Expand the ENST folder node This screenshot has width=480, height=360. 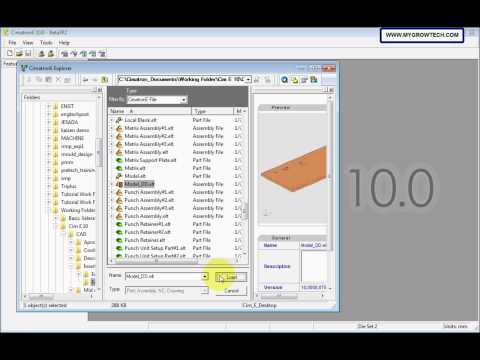(49, 106)
